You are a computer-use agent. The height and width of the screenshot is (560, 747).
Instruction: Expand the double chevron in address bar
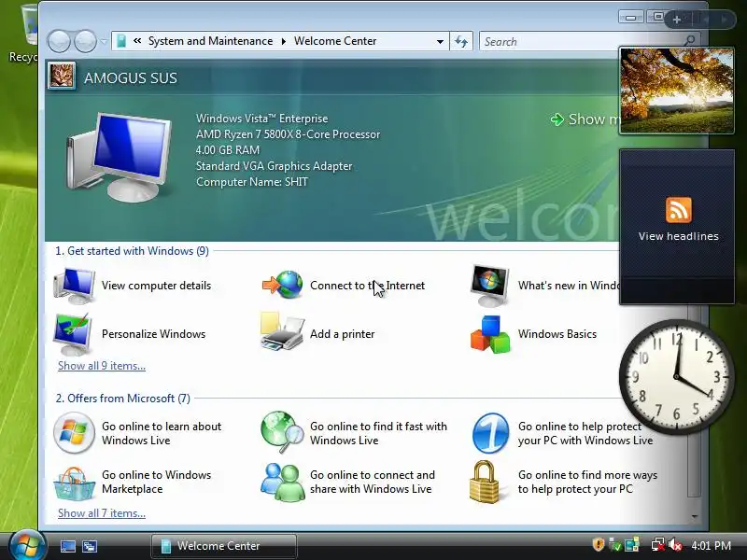[x=137, y=41]
